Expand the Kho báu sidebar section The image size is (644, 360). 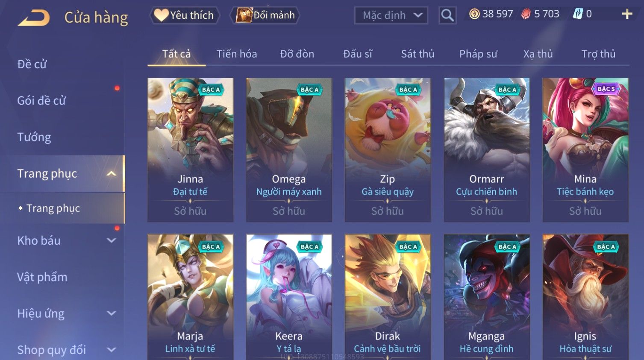click(x=111, y=240)
